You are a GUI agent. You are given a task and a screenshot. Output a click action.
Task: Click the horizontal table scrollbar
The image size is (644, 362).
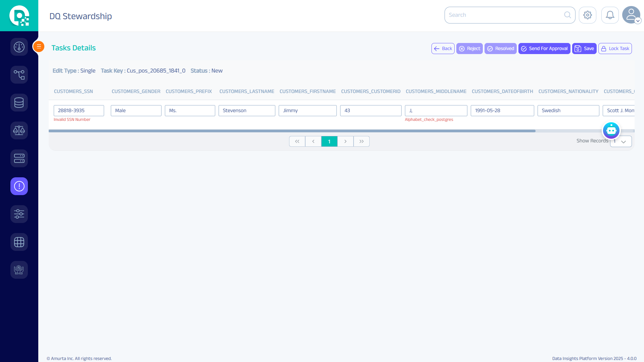pyautogui.click(x=292, y=131)
